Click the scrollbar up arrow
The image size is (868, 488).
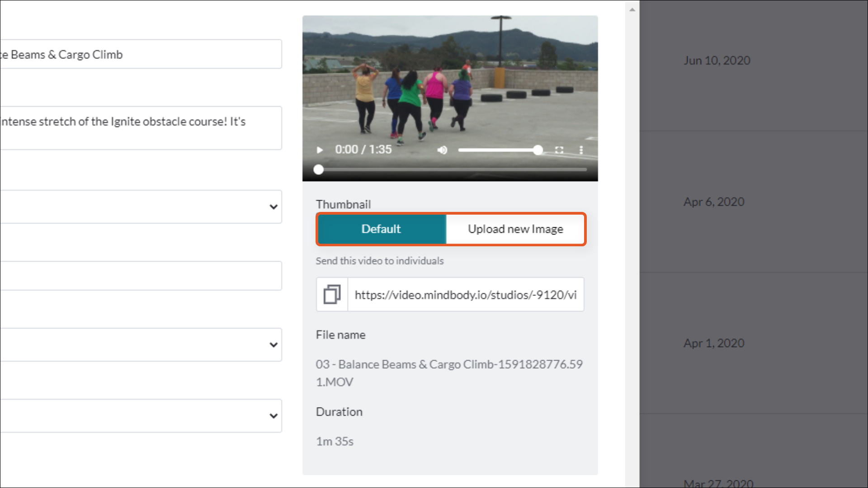coord(632,9)
